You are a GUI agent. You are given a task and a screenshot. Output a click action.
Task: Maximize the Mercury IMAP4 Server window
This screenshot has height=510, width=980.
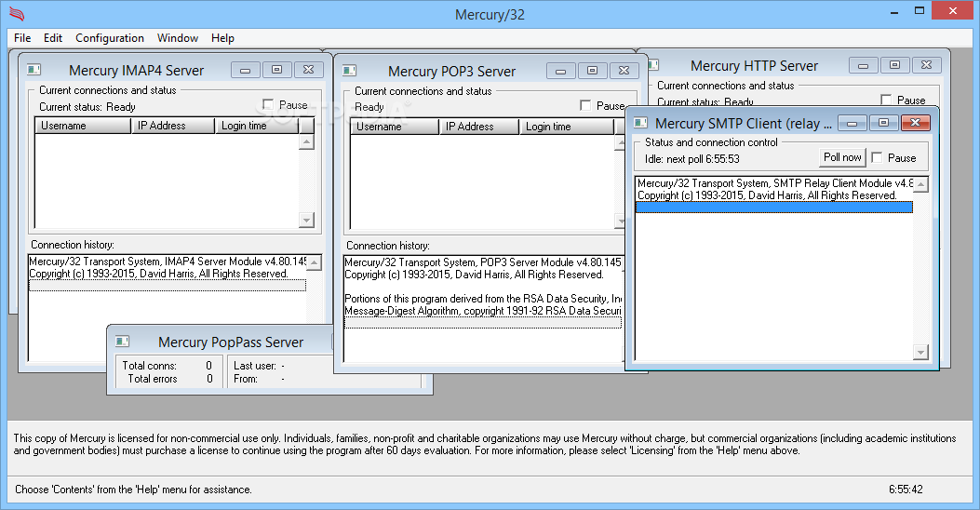coord(276,70)
